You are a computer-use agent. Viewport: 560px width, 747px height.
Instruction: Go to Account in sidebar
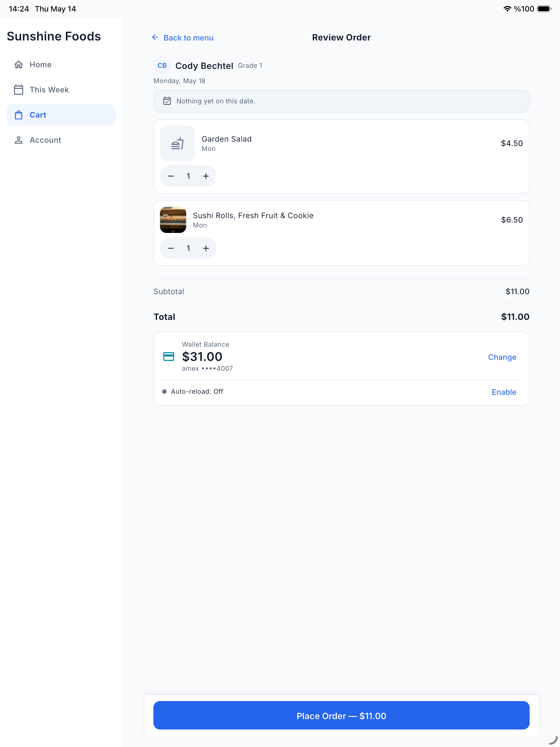click(61, 140)
